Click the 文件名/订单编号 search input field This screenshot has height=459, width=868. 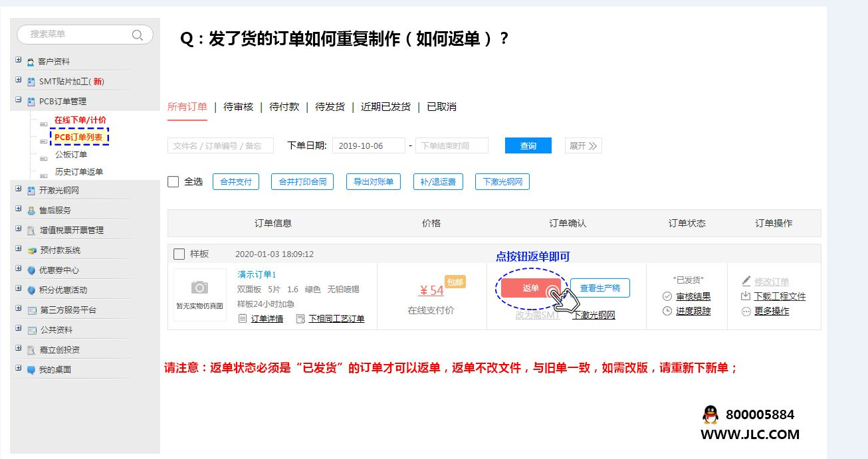click(220, 145)
